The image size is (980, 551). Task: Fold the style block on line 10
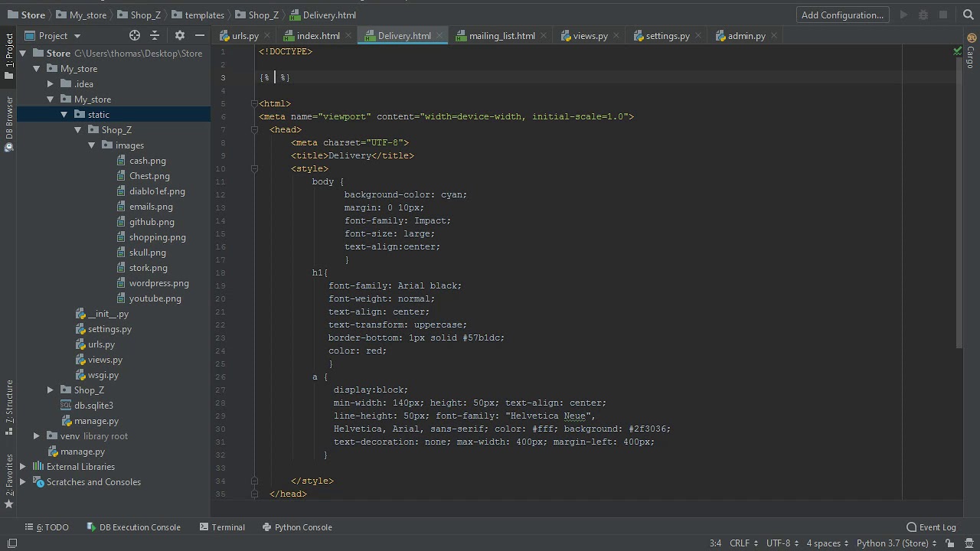pos(254,169)
